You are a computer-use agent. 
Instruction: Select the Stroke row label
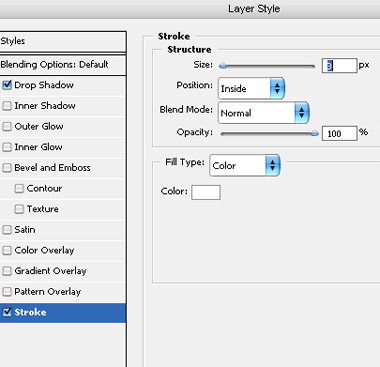[30, 312]
